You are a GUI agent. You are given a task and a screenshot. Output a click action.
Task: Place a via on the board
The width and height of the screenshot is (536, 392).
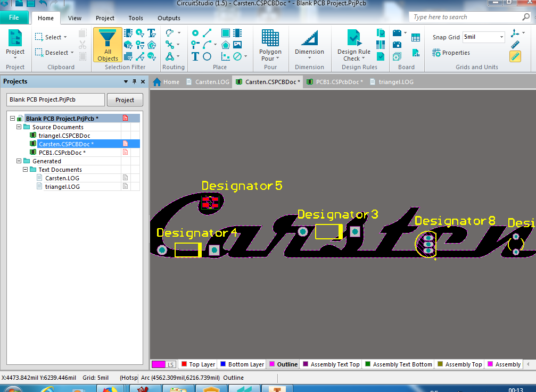[195, 45]
